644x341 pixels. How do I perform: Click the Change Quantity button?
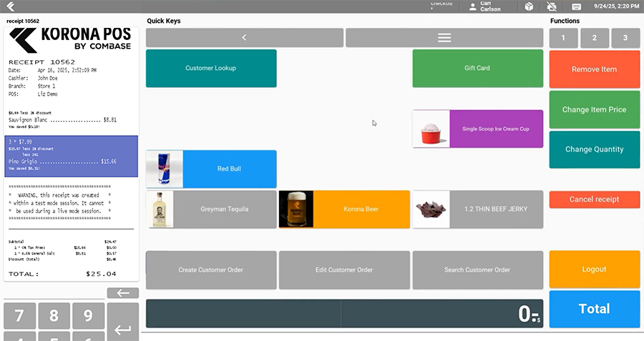(595, 149)
